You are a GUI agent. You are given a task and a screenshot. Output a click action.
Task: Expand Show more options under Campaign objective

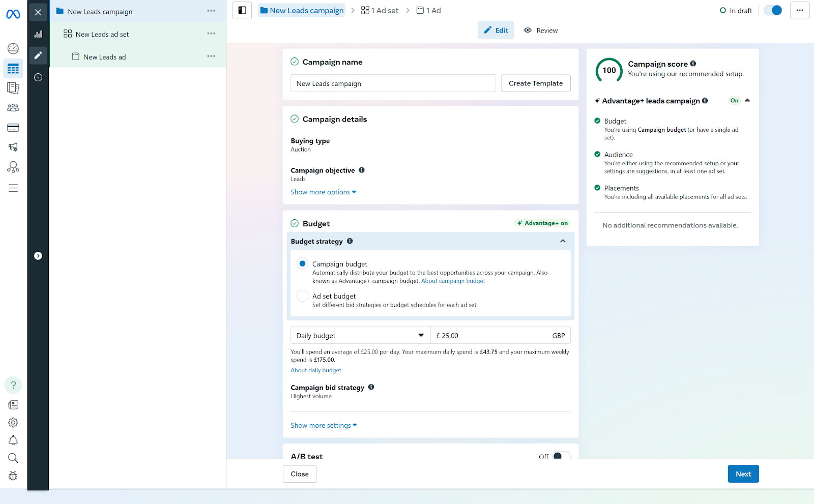pos(324,192)
